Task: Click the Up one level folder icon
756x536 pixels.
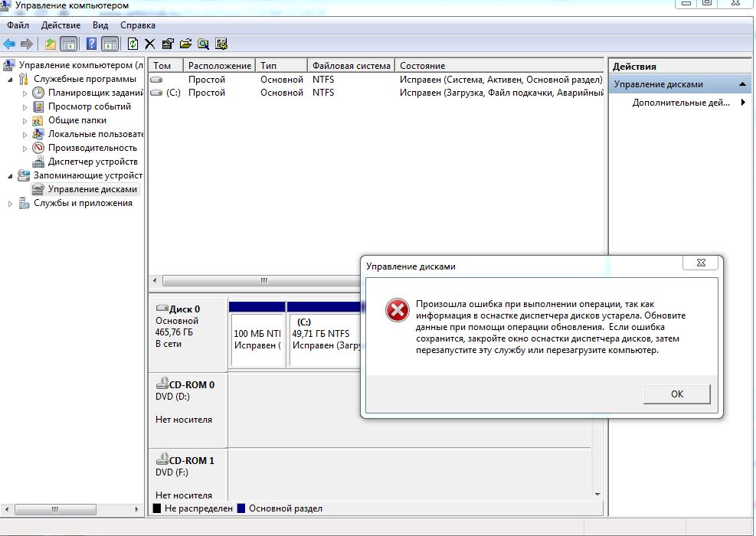Action: tap(51, 44)
